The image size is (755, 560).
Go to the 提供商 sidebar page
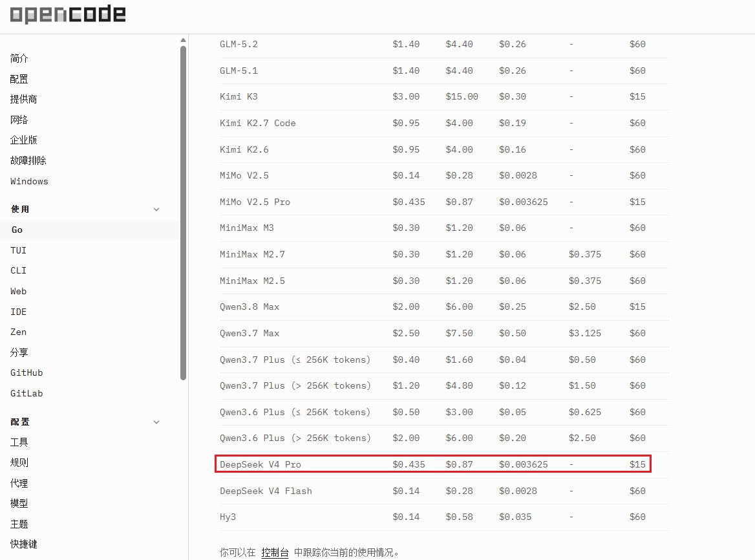click(x=23, y=99)
